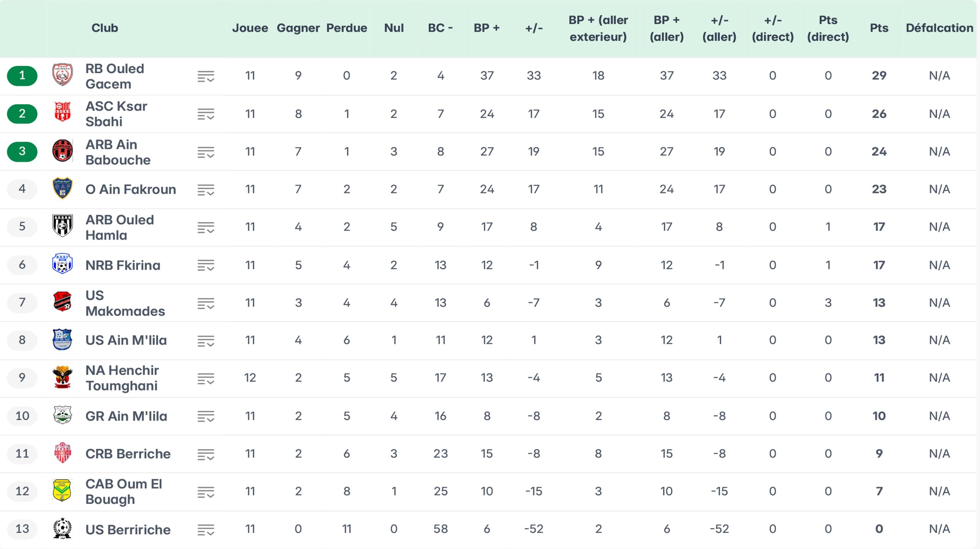Click the ARB Ain Babouche club logo
The width and height of the screenshot is (980, 549).
pyautogui.click(x=62, y=151)
